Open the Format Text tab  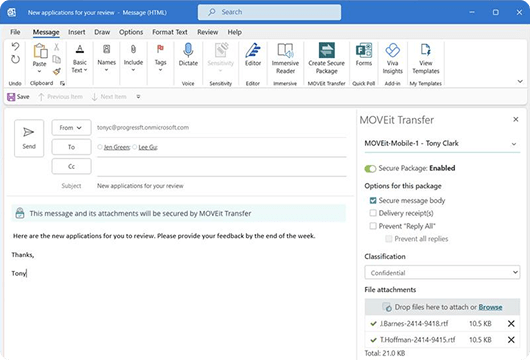pos(170,32)
